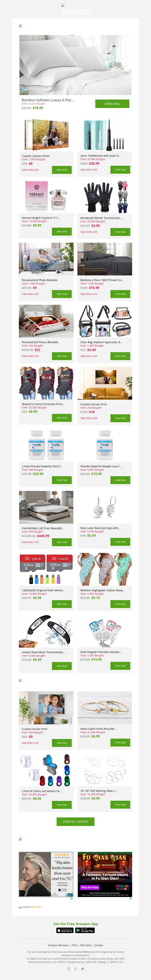
Task: Open the Gift Cards footer link
Action: pos(86,945)
